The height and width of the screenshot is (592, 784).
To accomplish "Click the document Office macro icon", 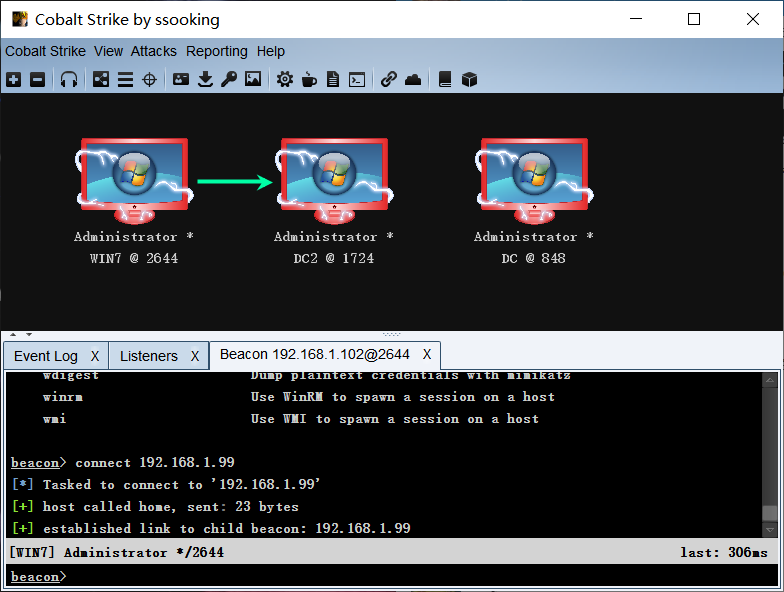I will 333,79.
